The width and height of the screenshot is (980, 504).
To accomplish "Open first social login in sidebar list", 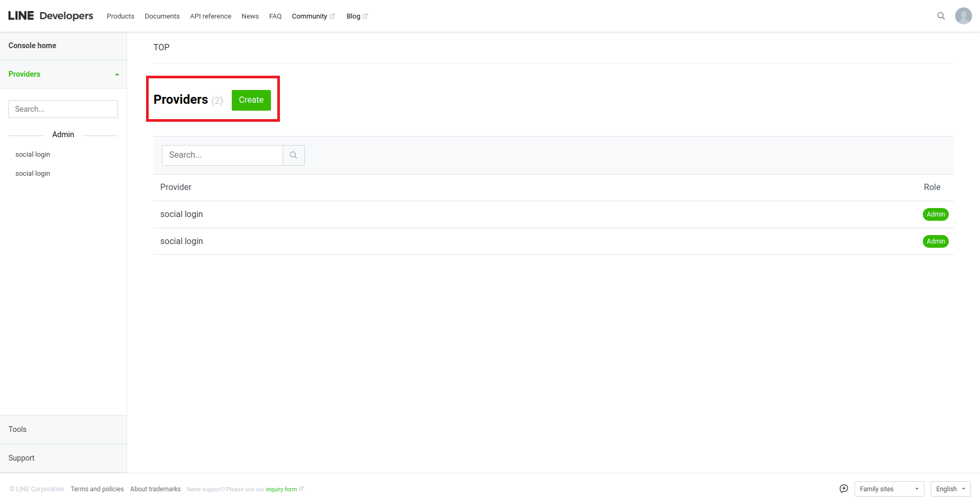I will point(33,155).
